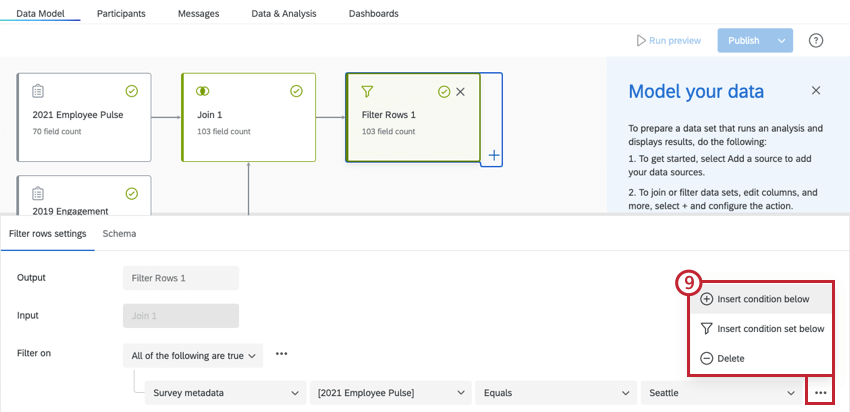This screenshot has height=412, width=850.
Task: Click the filter icon on Filter Rows 1 node
Action: pos(367,91)
